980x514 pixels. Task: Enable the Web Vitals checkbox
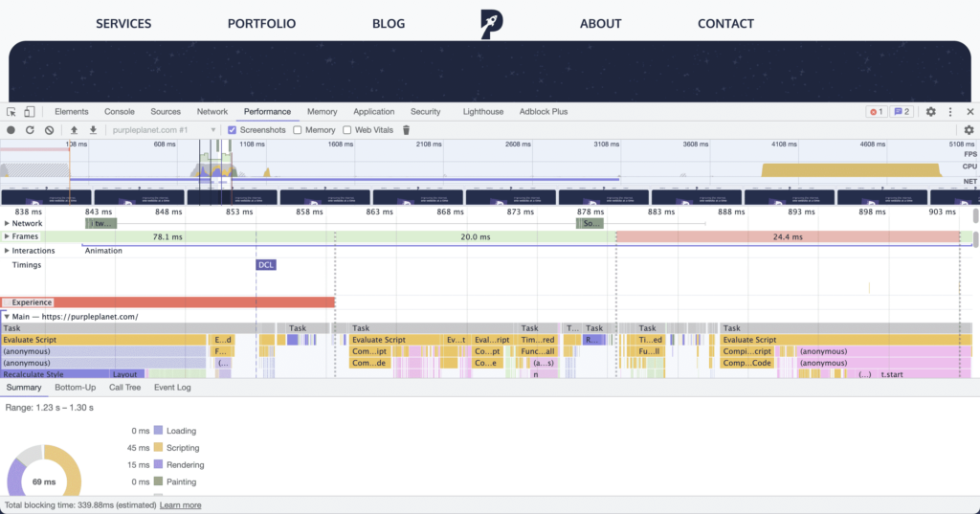(x=348, y=130)
